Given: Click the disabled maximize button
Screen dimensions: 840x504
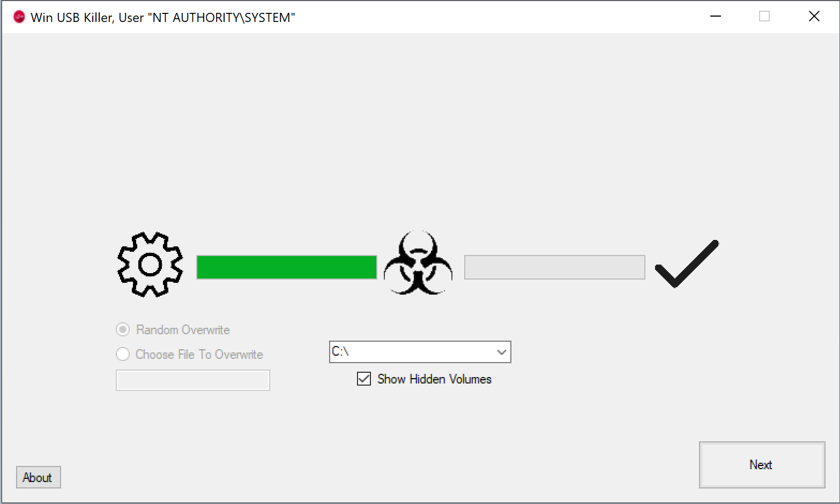Looking at the screenshot, I should point(764,17).
